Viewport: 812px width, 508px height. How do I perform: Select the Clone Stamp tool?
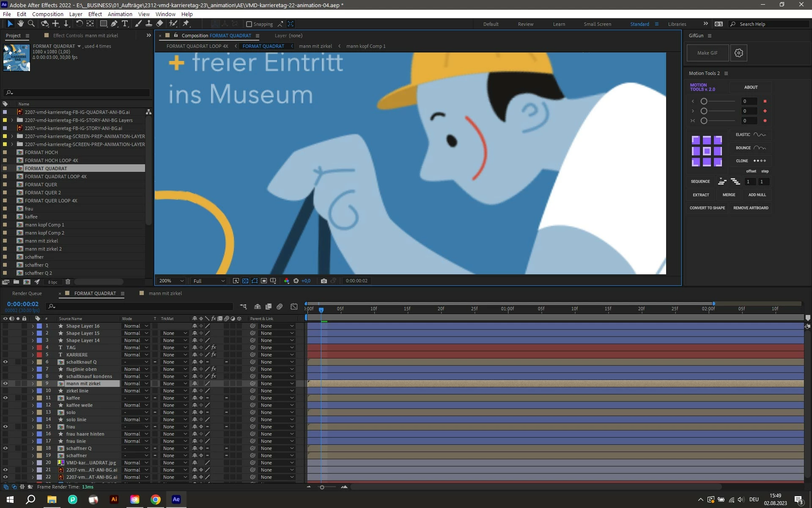(149, 24)
